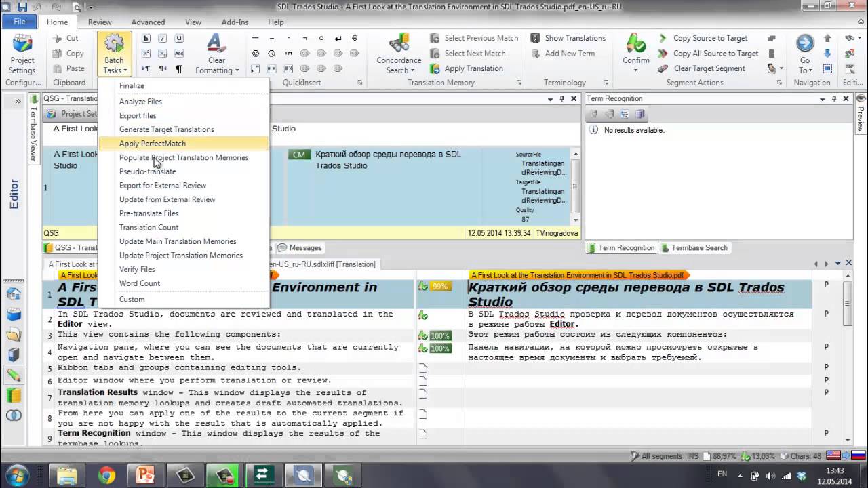Open the Reports view in sidebar
The height and width of the screenshot is (488, 868).
[14, 354]
